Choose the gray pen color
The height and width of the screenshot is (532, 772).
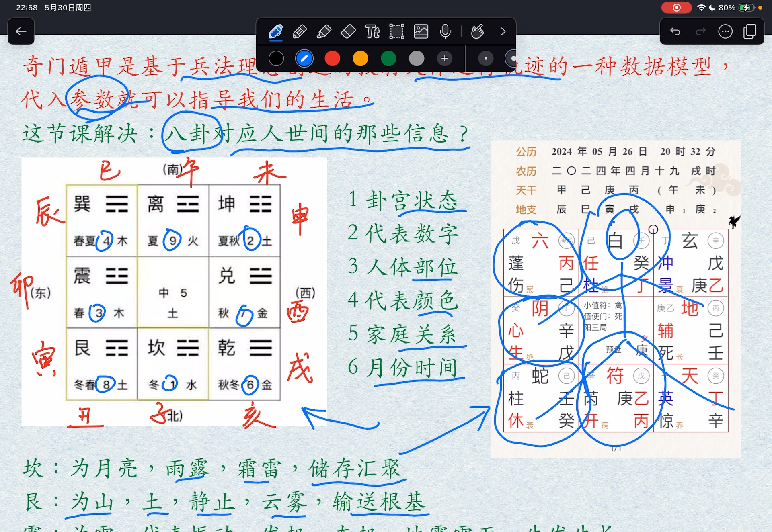(x=417, y=59)
